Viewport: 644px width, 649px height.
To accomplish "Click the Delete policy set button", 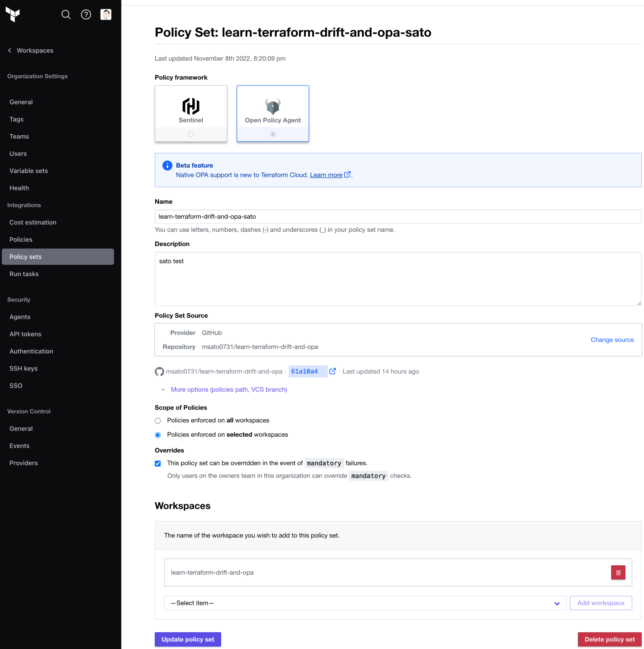I will click(x=609, y=639).
